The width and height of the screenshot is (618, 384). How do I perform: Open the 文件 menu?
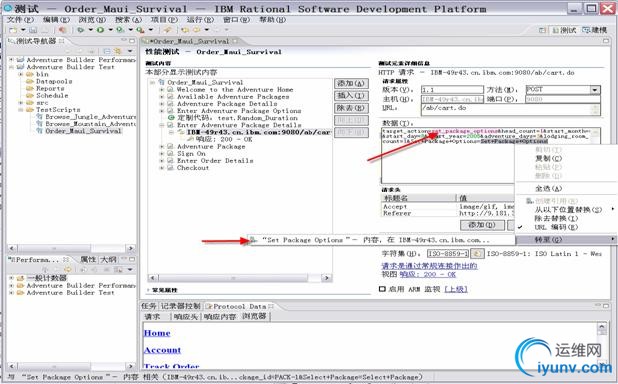pyautogui.click(x=20, y=20)
